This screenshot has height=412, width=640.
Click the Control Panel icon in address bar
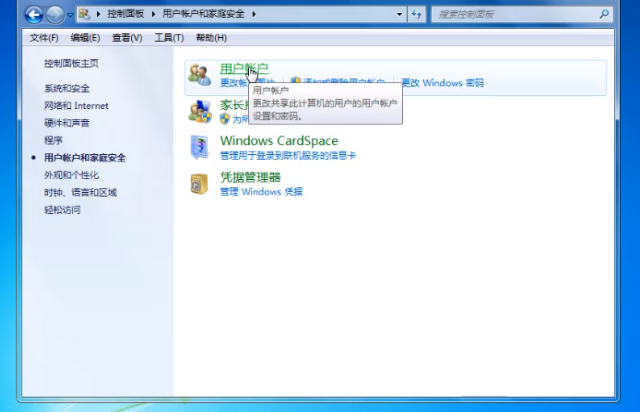tap(87, 15)
